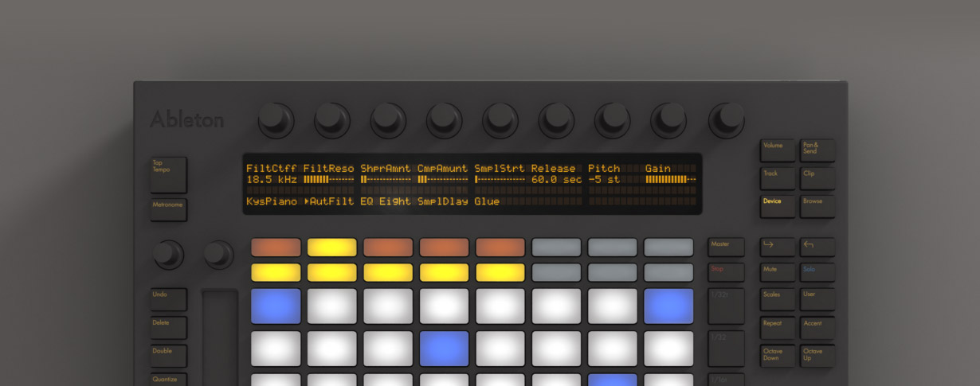
Task: Select the Pan & Send mode button
Action: (x=817, y=150)
